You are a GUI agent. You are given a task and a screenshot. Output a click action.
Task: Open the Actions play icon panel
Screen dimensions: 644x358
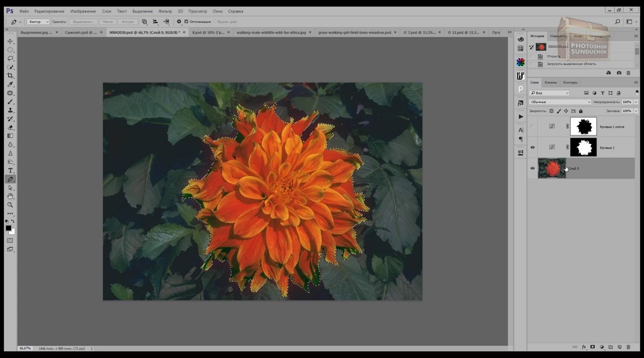point(521,116)
